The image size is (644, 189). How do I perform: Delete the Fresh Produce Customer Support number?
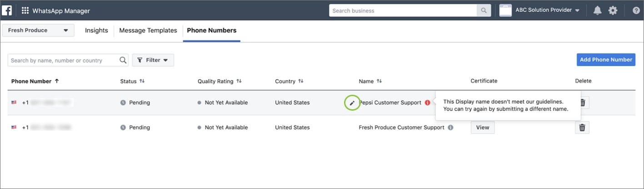coord(582,128)
